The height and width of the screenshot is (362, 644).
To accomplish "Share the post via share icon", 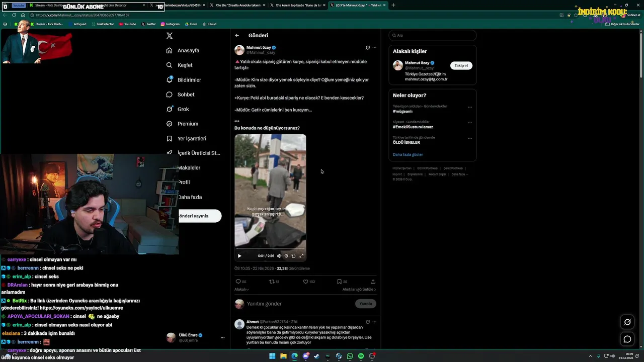I will 373,282.
